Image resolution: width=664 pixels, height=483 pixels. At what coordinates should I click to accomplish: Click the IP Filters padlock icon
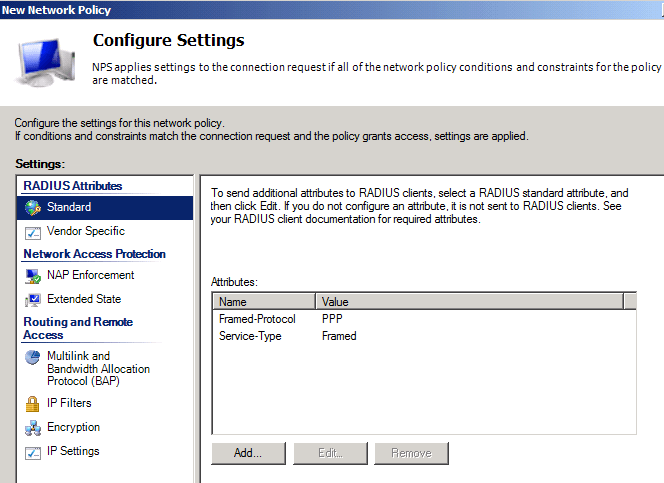click(31, 404)
